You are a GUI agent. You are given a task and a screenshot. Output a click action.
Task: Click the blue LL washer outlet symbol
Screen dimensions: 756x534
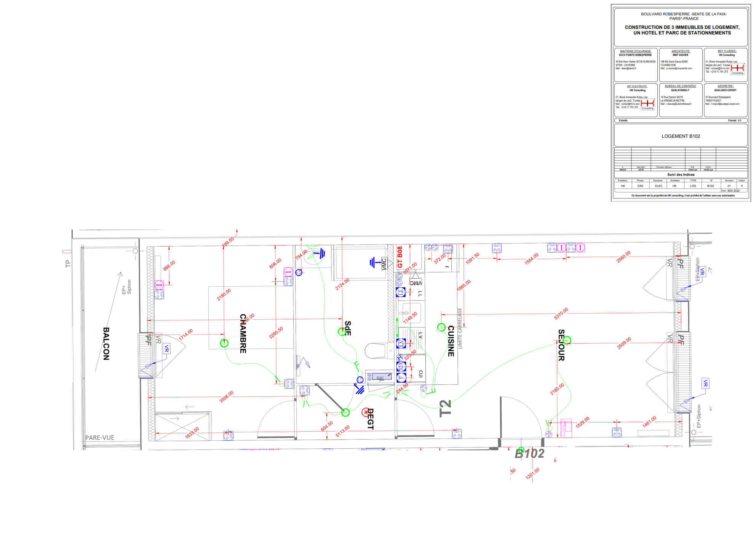[x=401, y=292]
